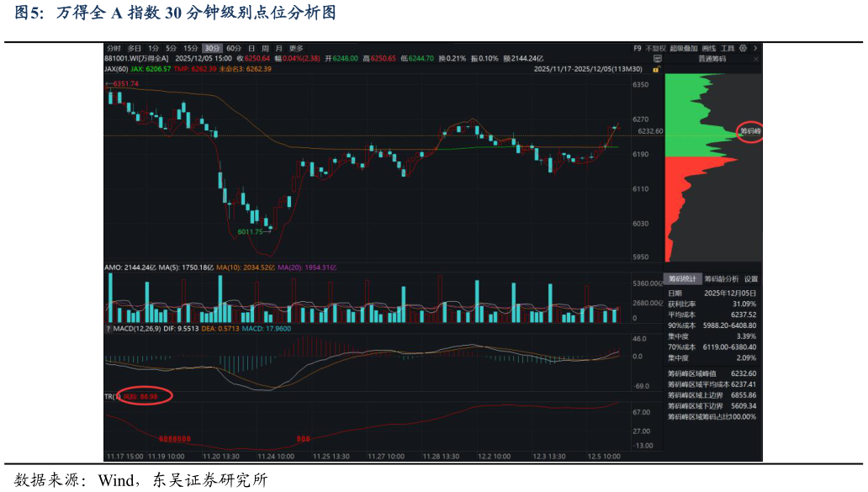
Task: Click the 6232.60 price axis tag
Action: pyautogui.click(x=650, y=131)
